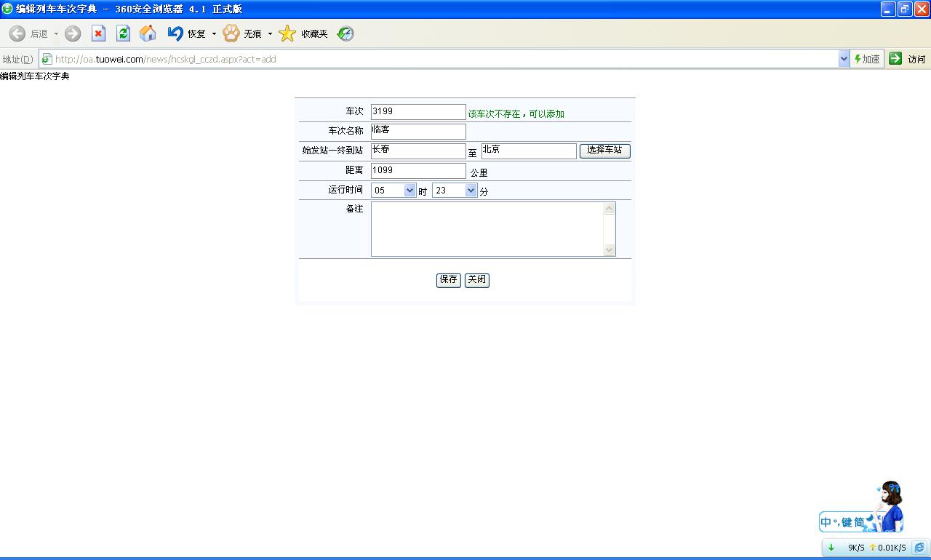The width and height of the screenshot is (931, 560).
Task: Click the green clock history icon in toolbar
Action: [x=345, y=33]
